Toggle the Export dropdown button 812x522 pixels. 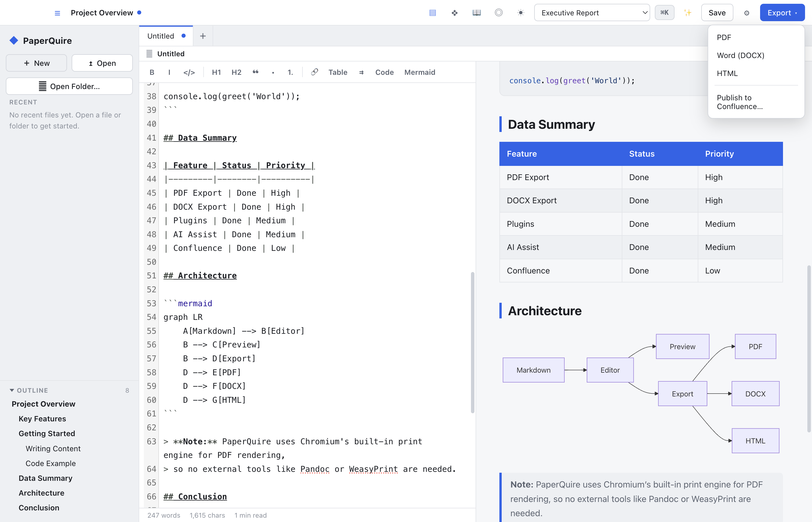pos(782,13)
